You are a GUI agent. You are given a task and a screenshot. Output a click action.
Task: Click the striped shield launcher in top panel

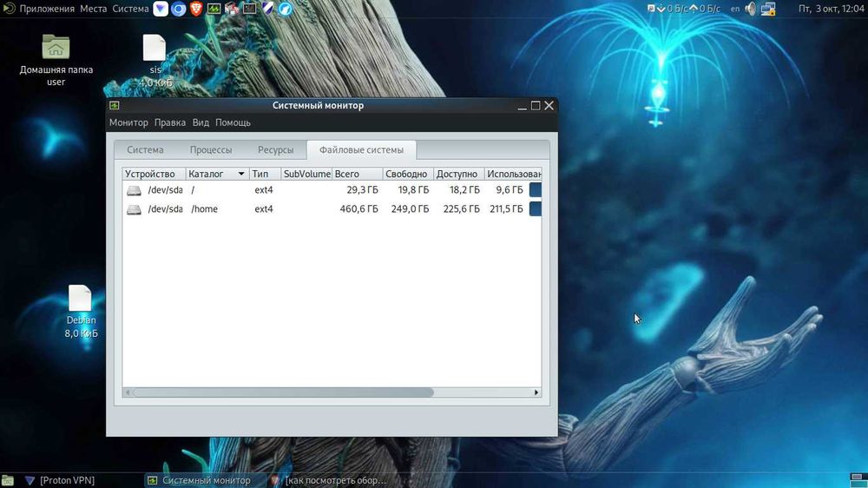click(x=267, y=9)
